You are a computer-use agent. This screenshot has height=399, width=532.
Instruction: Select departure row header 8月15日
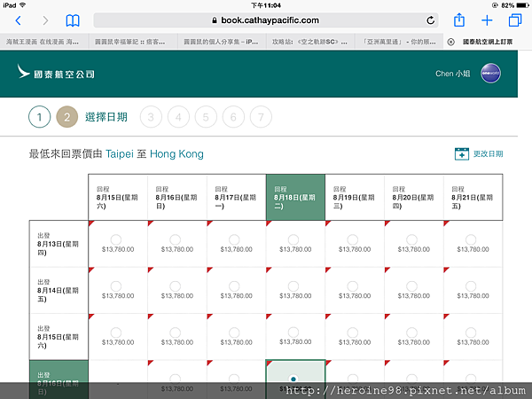(x=59, y=337)
